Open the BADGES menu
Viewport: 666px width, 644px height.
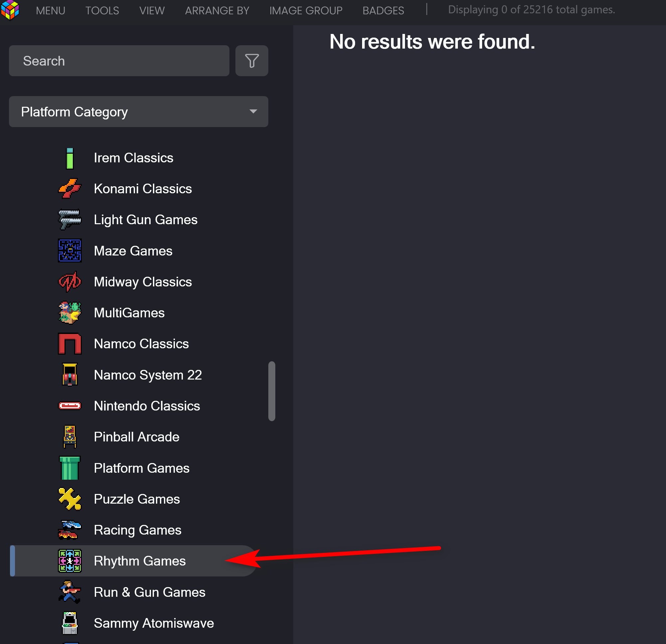pyautogui.click(x=383, y=11)
